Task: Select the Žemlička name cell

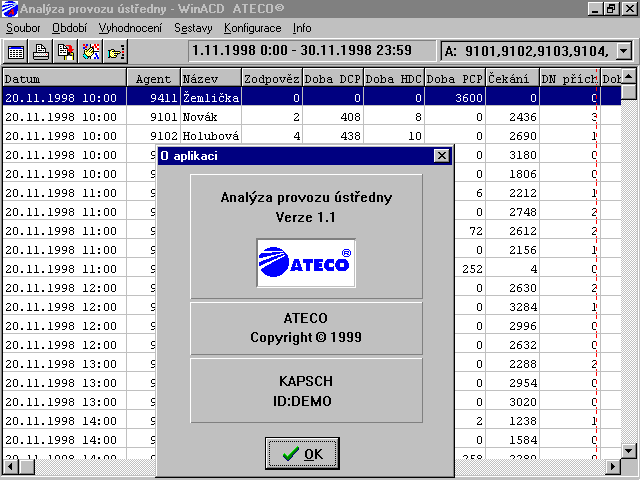Action: [211, 98]
